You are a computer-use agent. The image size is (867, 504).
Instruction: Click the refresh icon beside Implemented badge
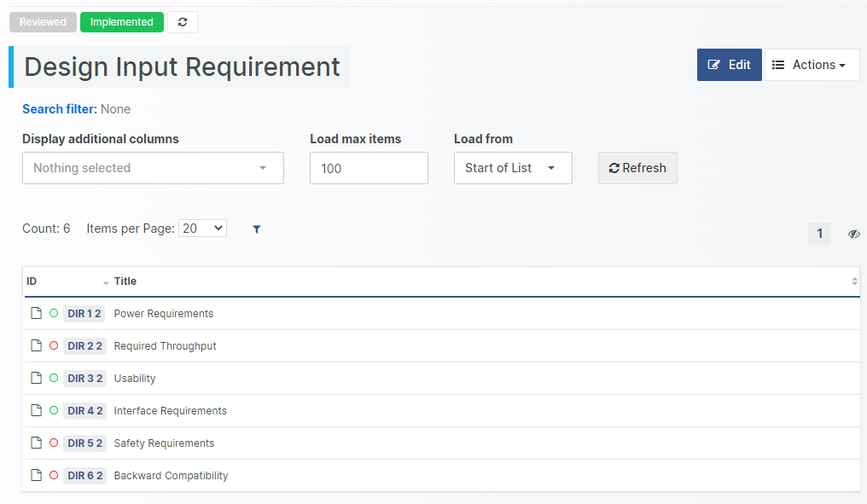pos(183,22)
